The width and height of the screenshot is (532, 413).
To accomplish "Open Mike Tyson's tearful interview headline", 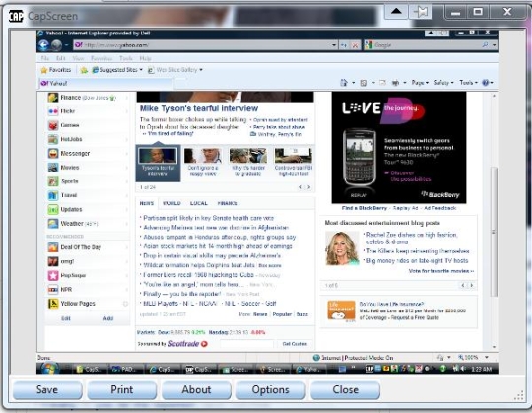I will pos(199,108).
